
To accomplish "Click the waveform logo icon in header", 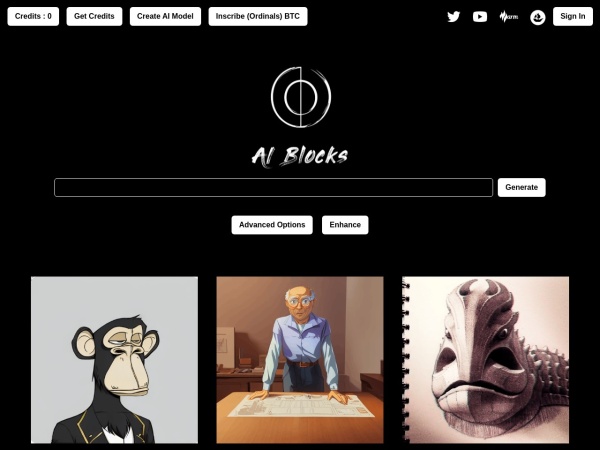I will (509, 16).
